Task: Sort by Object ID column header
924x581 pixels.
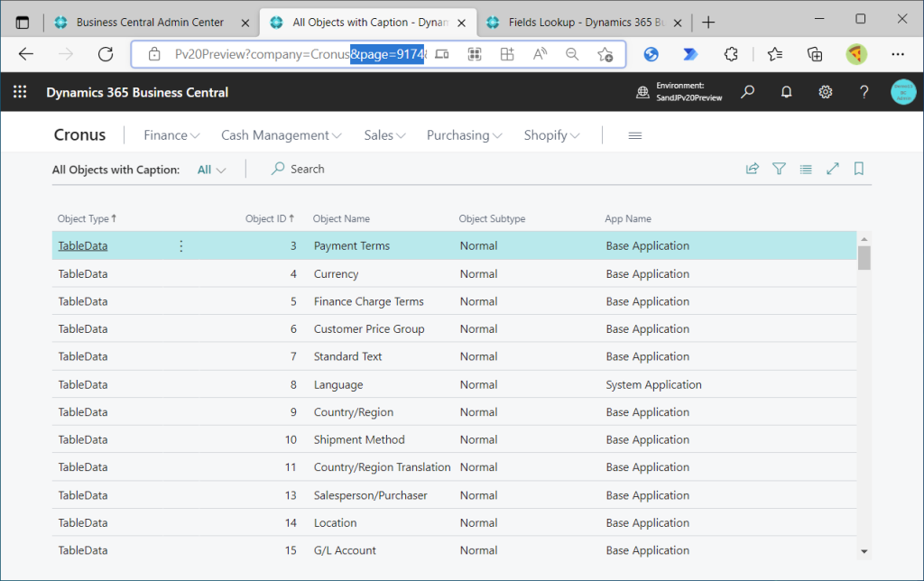Action: pos(270,218)
